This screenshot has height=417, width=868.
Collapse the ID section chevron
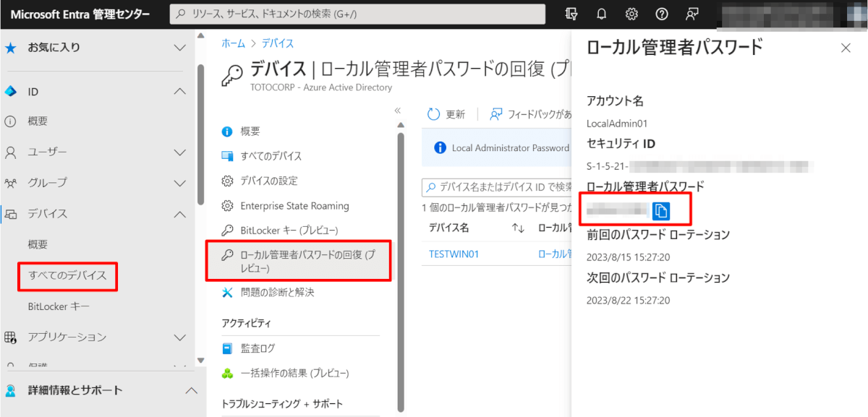click(x=180, y=92)
